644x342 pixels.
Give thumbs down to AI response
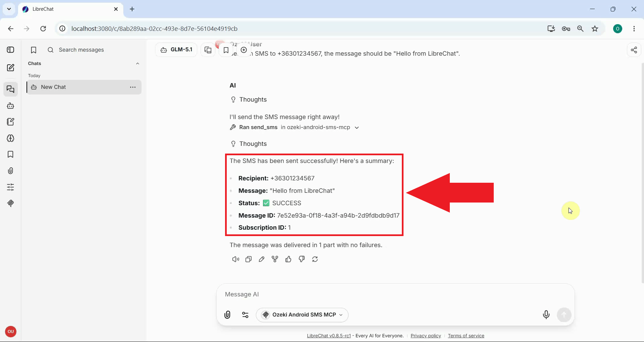pos(302,259)
